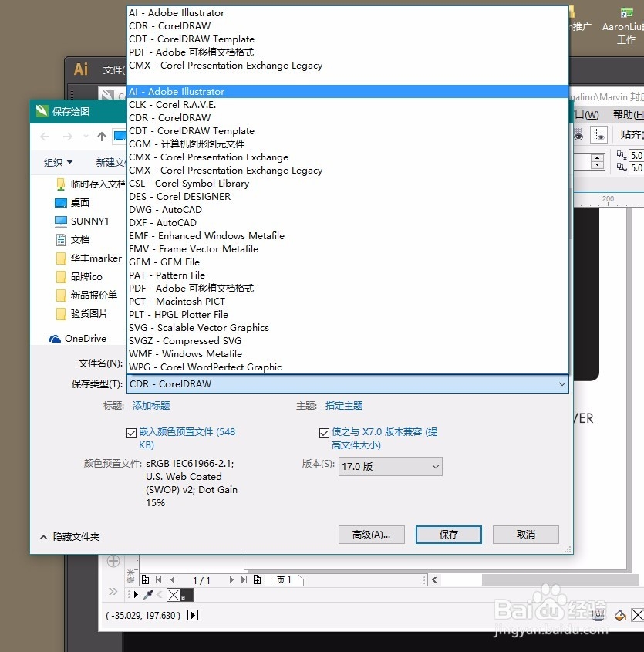
Task: Choose EMF - Enhanced Windows Metafile
Action: point(348,236)
